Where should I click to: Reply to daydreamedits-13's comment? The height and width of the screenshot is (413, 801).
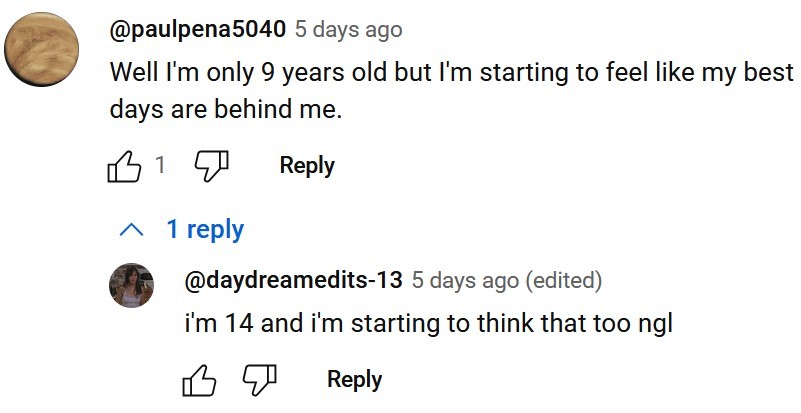pos(354,380)
